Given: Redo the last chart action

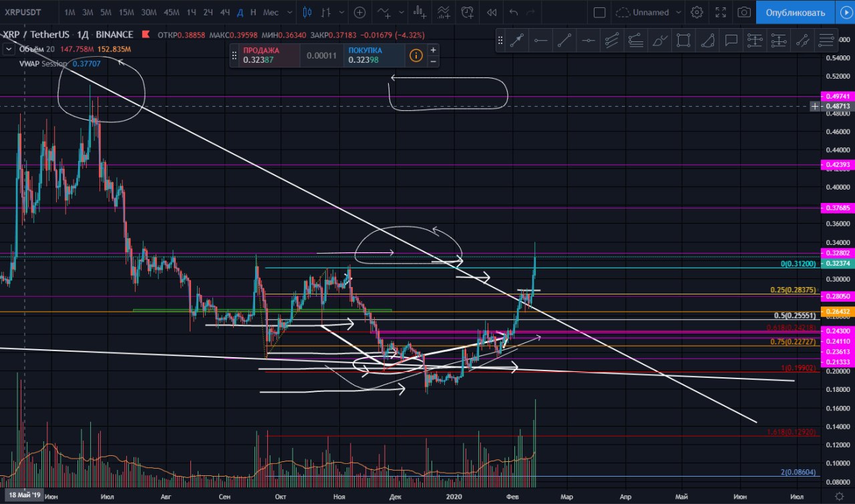Looking at the screenshot, I should point(531,12).
